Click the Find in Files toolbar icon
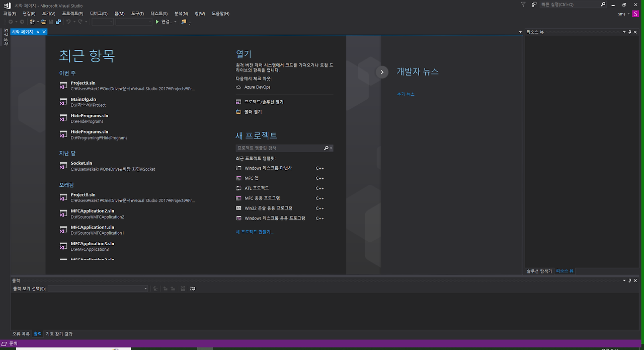644x350 pixels. click(x=184, y=22)
